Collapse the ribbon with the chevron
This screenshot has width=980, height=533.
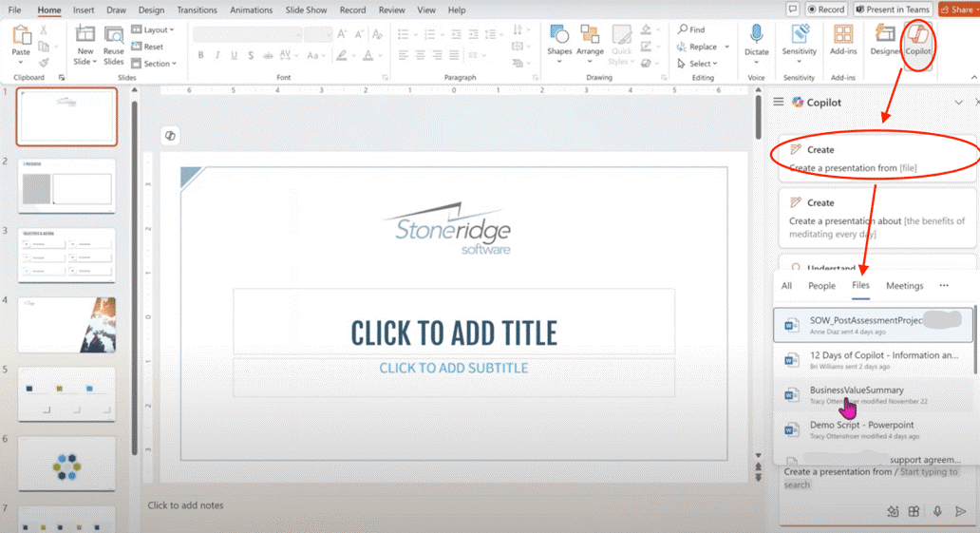coord(973,77)
